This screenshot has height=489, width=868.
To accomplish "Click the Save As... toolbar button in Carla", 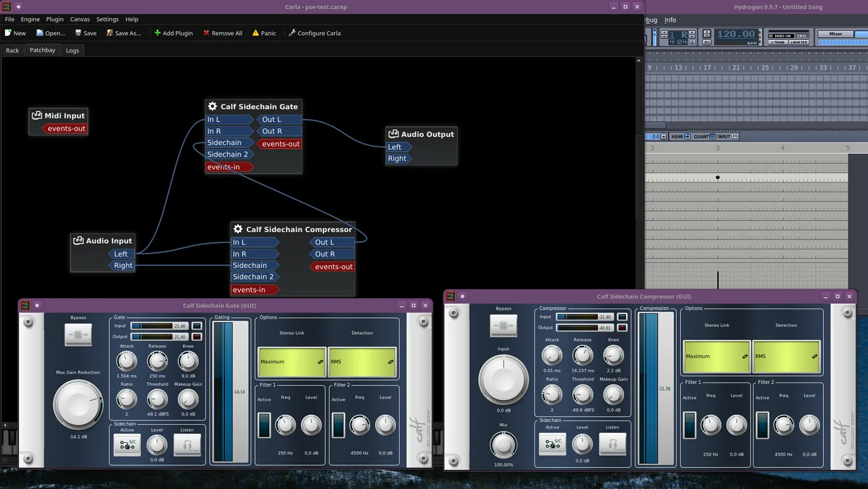I will 123,33.
